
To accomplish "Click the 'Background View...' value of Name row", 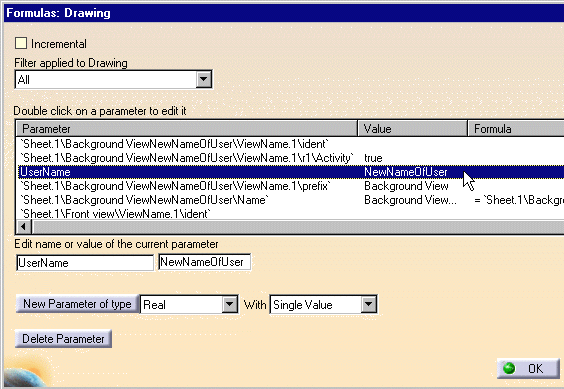I will click(410, 200).
